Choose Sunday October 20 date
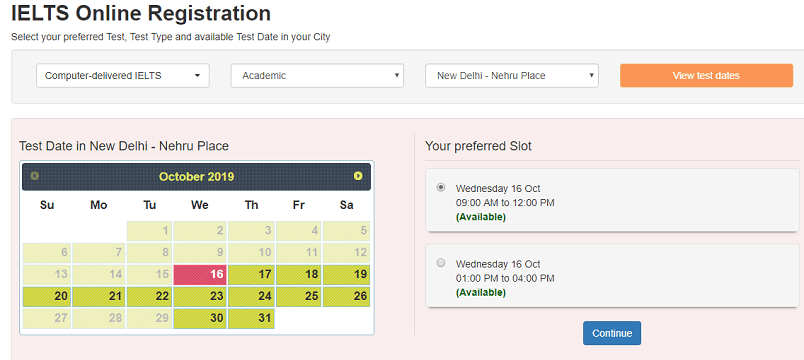The width and height of the screenshot is (804, 360). coord(47,297)
